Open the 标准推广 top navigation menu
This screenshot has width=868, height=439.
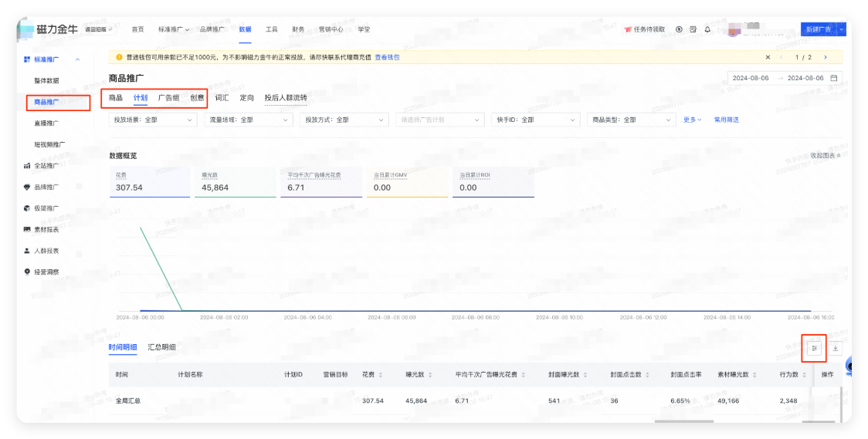tap(173, 29)
